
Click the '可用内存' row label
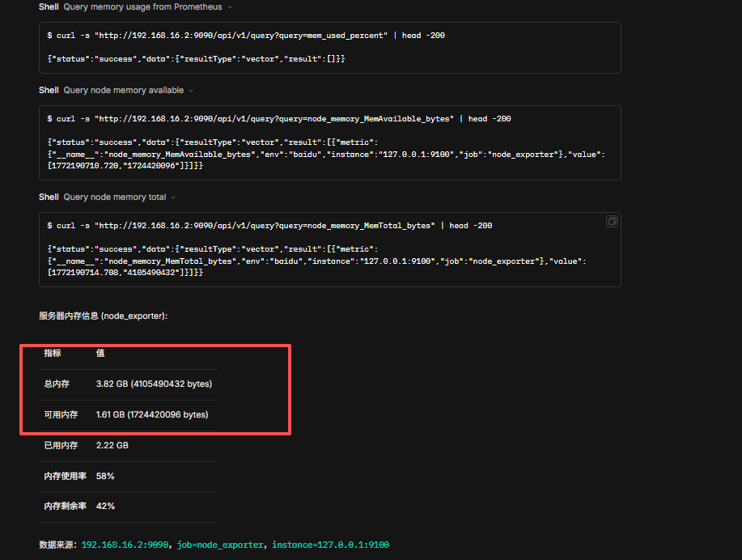point(61,414)
